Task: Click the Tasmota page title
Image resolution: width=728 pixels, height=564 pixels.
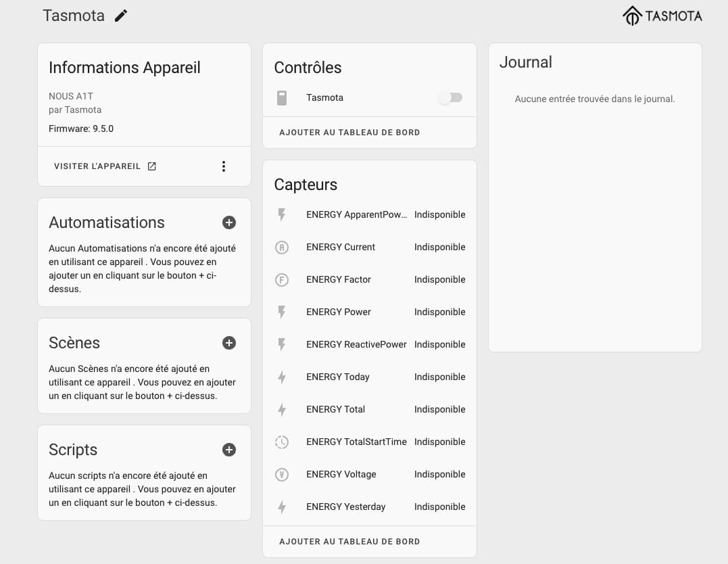Action: coord(74,16)
